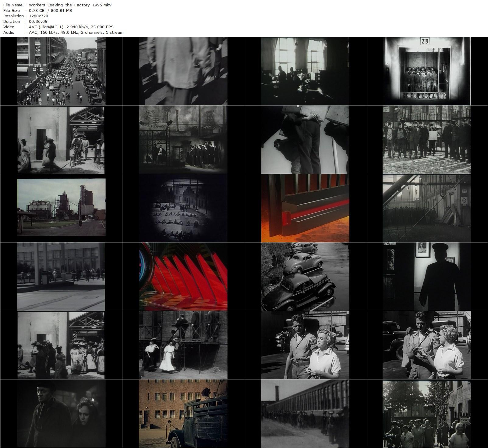Click the file name Workers_Leaving_the_Factory_1995.mkv text
The width and height of the screenshot is (488, 448).
69,5
